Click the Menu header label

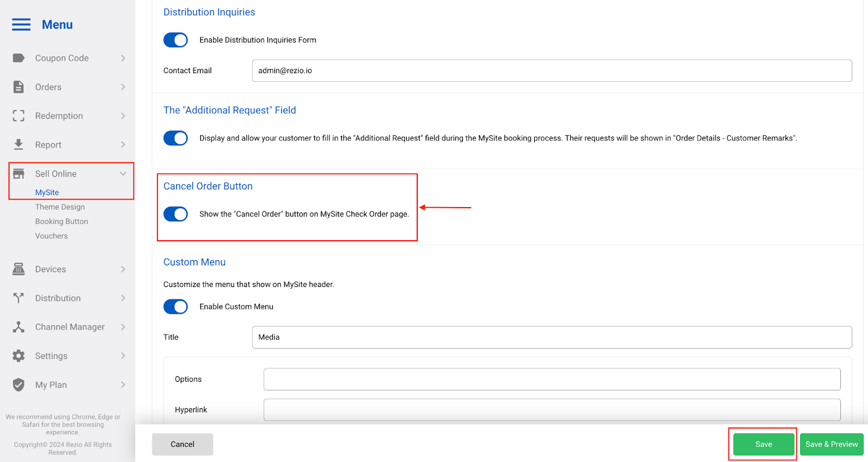click(x=58, y=24)
